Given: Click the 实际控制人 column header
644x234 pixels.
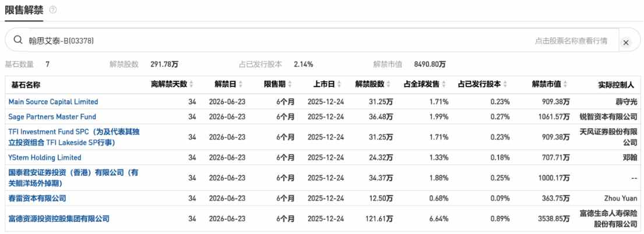Looking at the screenshot, I should [616, 84].
